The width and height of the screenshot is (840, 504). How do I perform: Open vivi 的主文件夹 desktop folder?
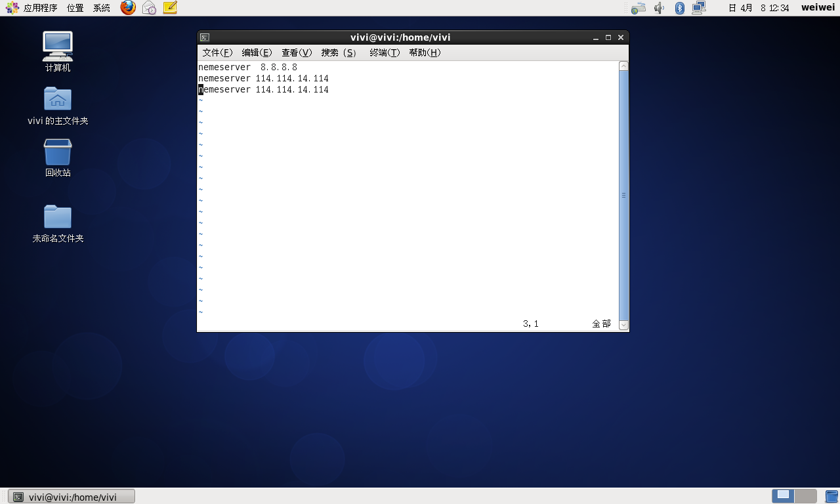pyautogui.click(x=58, y=105)
